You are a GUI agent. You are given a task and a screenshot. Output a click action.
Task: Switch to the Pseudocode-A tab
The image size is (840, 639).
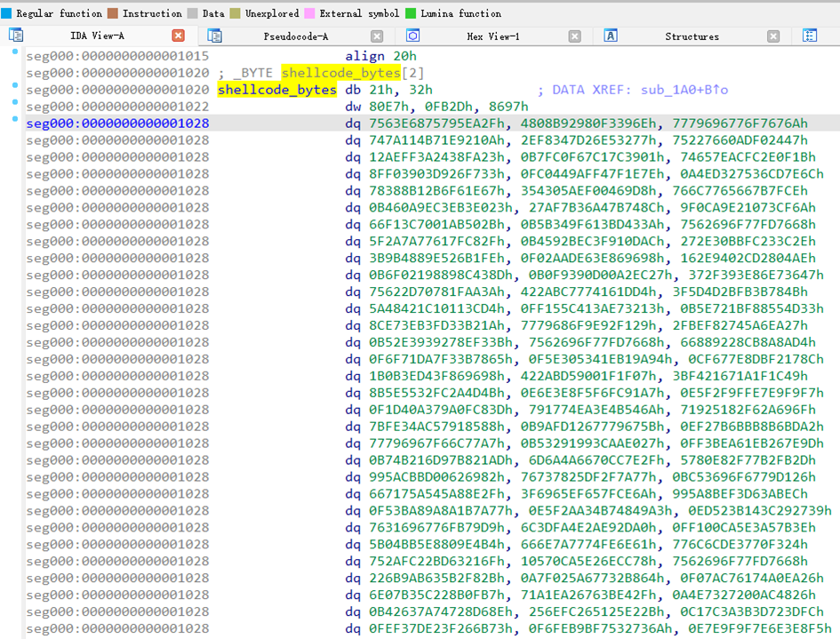[296, 36]
